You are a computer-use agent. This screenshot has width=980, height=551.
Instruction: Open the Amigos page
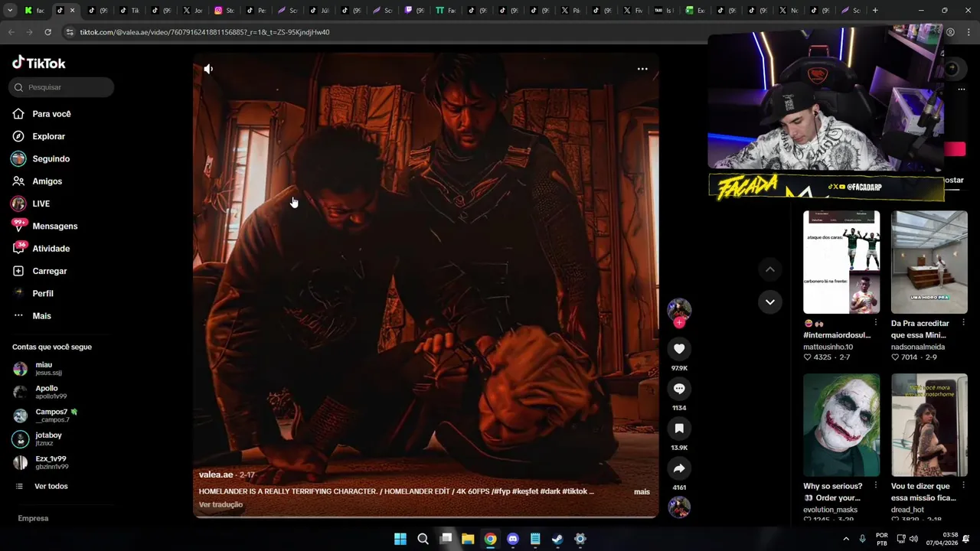pos(47,181)
